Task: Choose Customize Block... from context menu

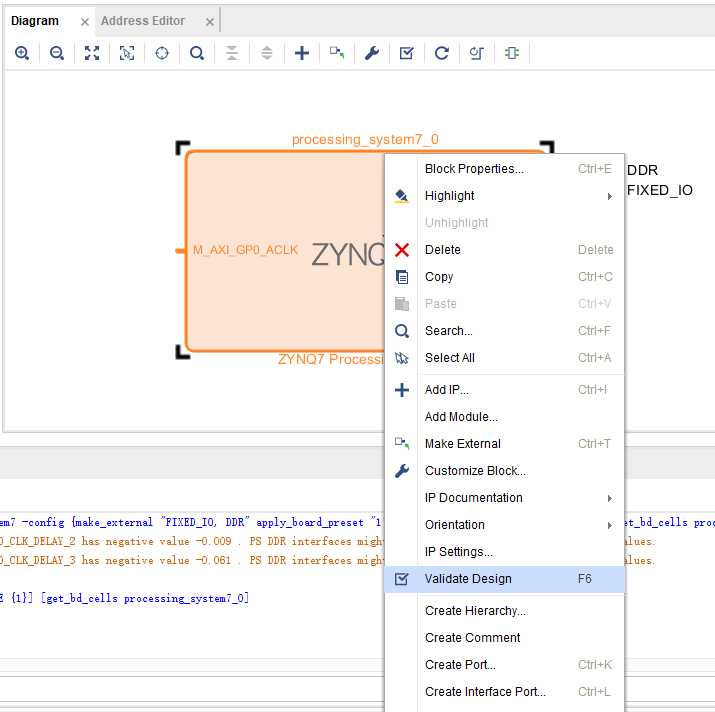Action: point(504,471)
